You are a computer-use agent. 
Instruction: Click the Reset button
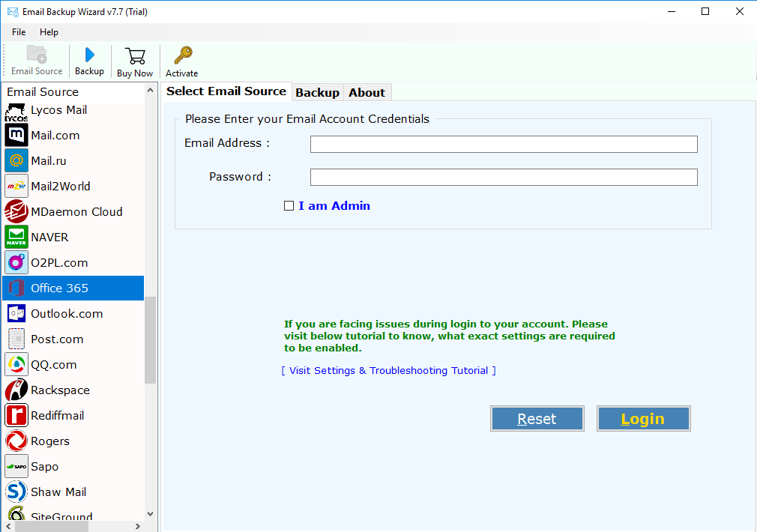click(537, 419)
